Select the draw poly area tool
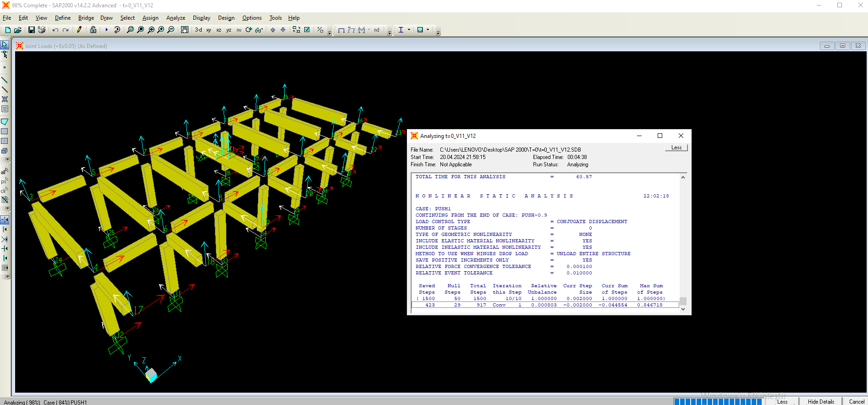Image resolution: width=868 pixels, height=405 pixels. click(5, 122)
